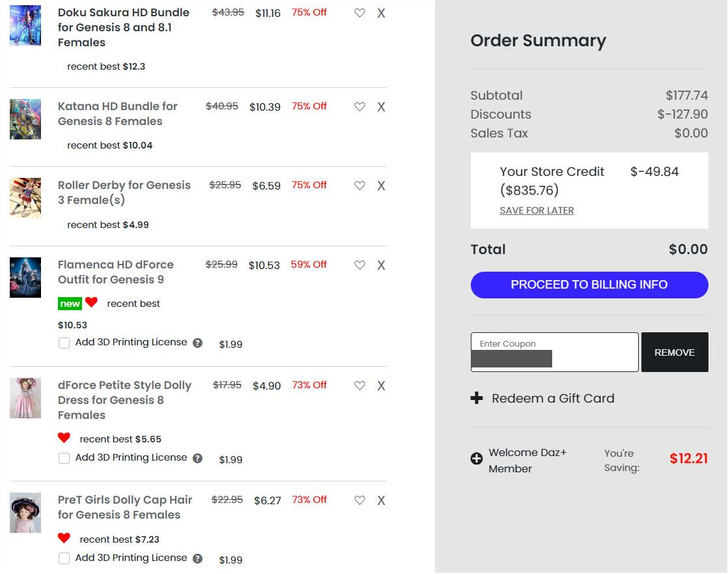Remove Flamenca HD dForce Outfit from cart
Image resolution: width=728 pixels, height=574 pixels.
point(381,265)
